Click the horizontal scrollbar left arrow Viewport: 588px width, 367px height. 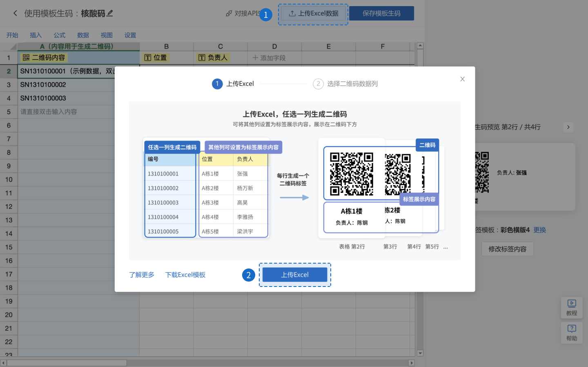pos(3,363)
